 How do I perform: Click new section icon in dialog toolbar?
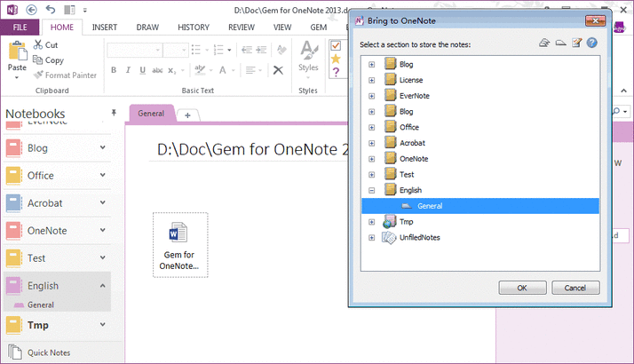pyautogui.click(x=561, y=43)
